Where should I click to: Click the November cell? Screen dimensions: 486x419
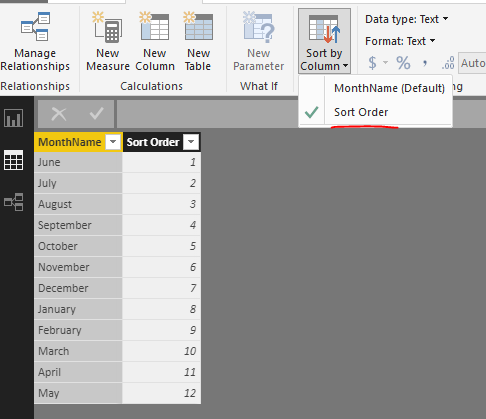click(78, 267)
